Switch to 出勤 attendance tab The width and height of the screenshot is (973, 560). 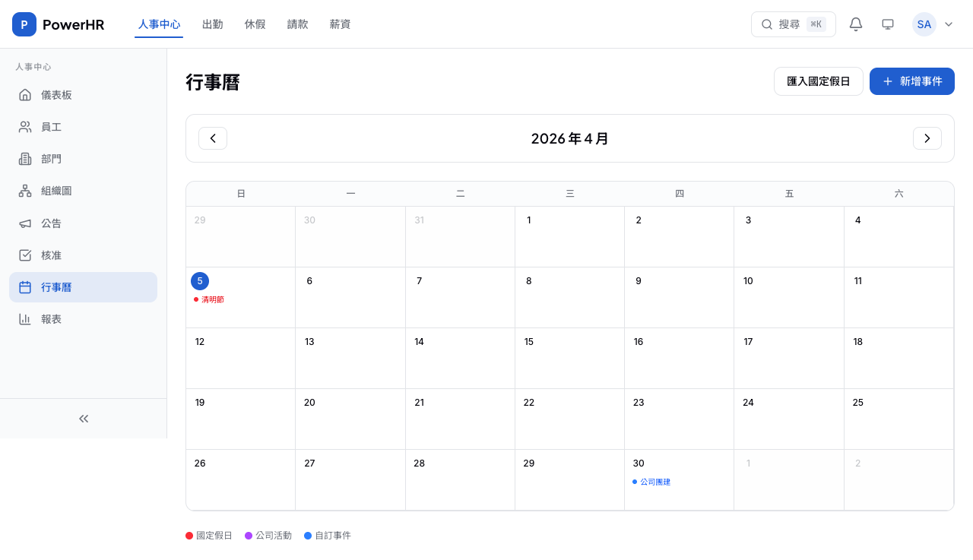(212, 24)
